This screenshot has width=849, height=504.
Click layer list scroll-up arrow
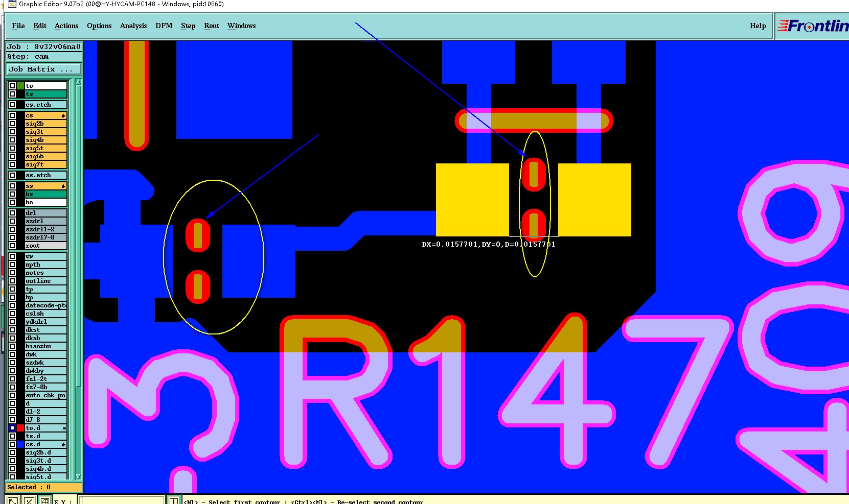tap(78, 82)
